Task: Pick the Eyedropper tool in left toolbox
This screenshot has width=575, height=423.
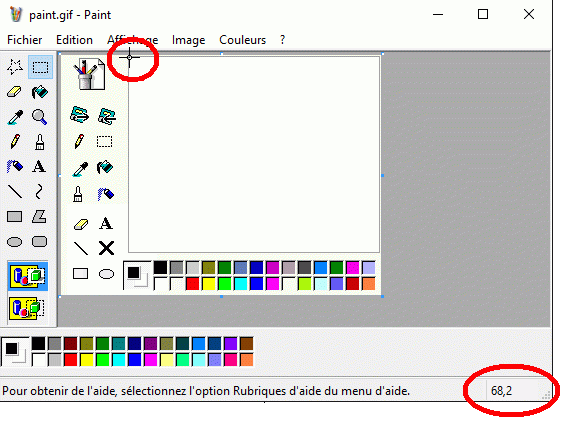Action: click(15, 117)
